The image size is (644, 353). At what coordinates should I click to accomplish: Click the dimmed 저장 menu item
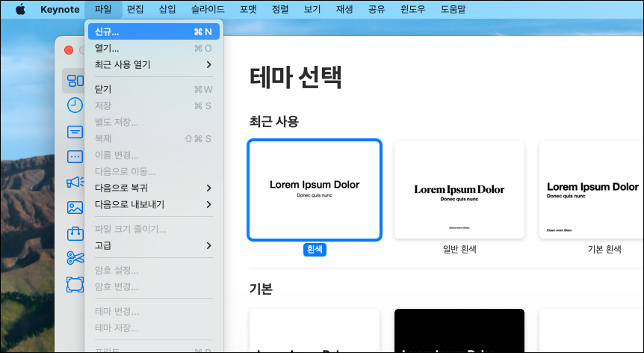154,105
